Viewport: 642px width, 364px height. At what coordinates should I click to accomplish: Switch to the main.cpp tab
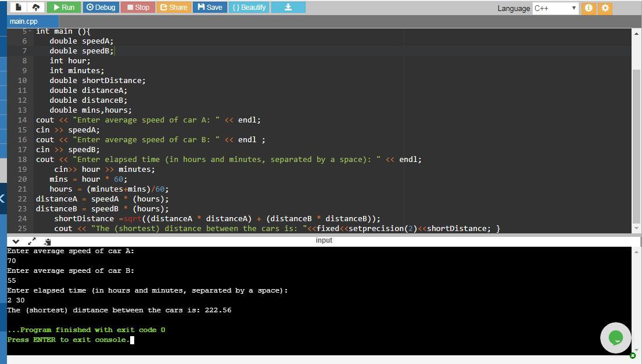click(x=24, y=21)
